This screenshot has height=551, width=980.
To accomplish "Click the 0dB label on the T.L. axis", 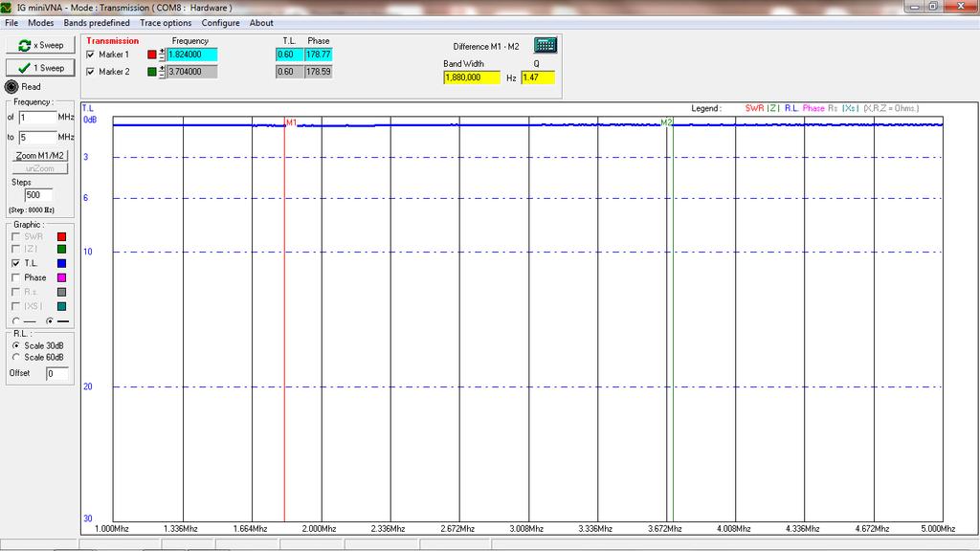I will tap(90, 120).
